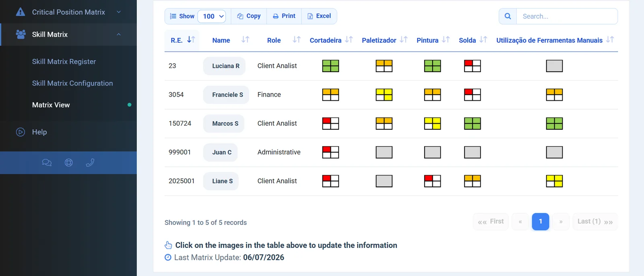Image resolution: width=644 pixels, height=276 pixels.
Task: Sort by Pintura column arrows
Action: 446,39
